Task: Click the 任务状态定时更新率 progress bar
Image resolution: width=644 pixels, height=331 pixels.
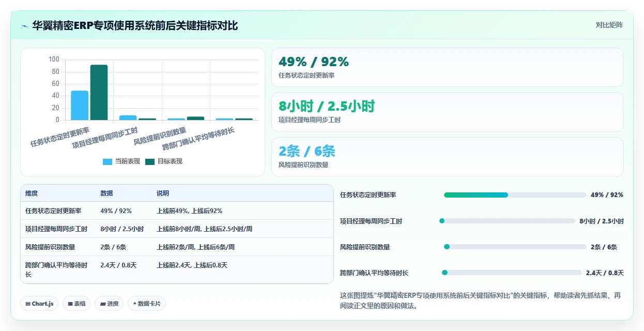Action: point(515,195)
